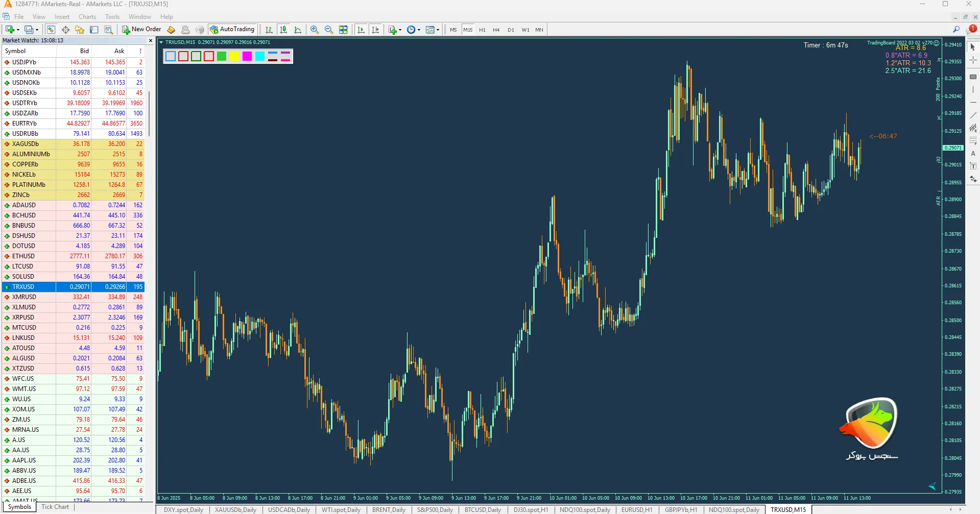
Task: Switch to the BTCUSD,Daily chart tab
Action: click(482, 509)
